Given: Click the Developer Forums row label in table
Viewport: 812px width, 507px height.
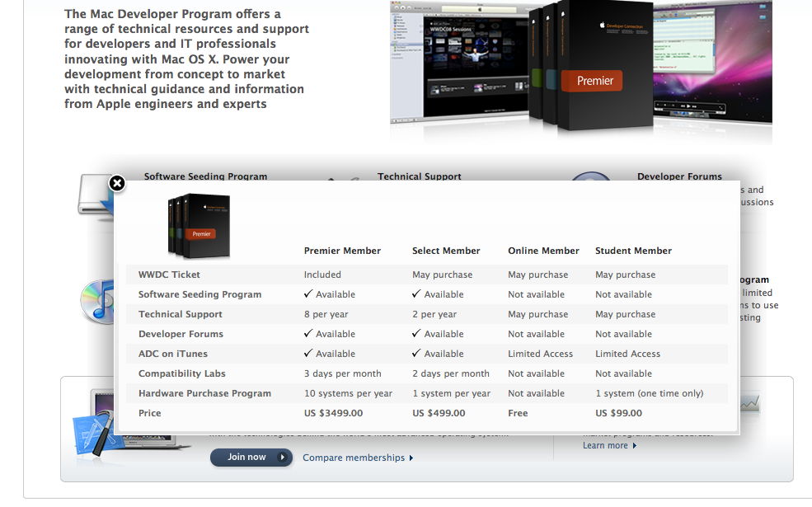Looking at the screenshot, I should point(181,334).
